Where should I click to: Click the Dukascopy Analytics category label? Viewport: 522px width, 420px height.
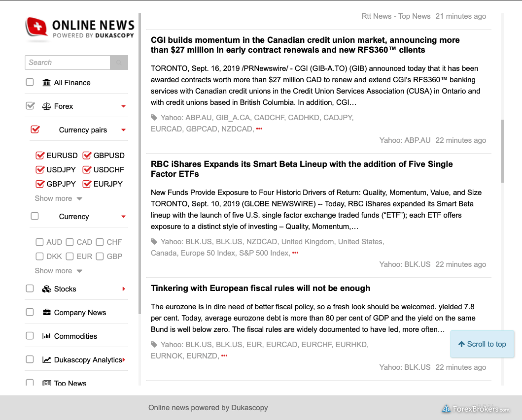(x=88, y=360)
